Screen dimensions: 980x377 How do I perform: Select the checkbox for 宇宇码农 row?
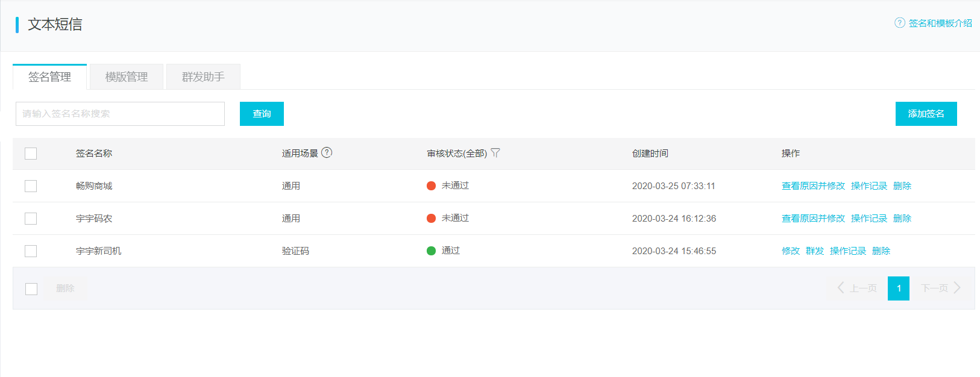click(31, 219)
